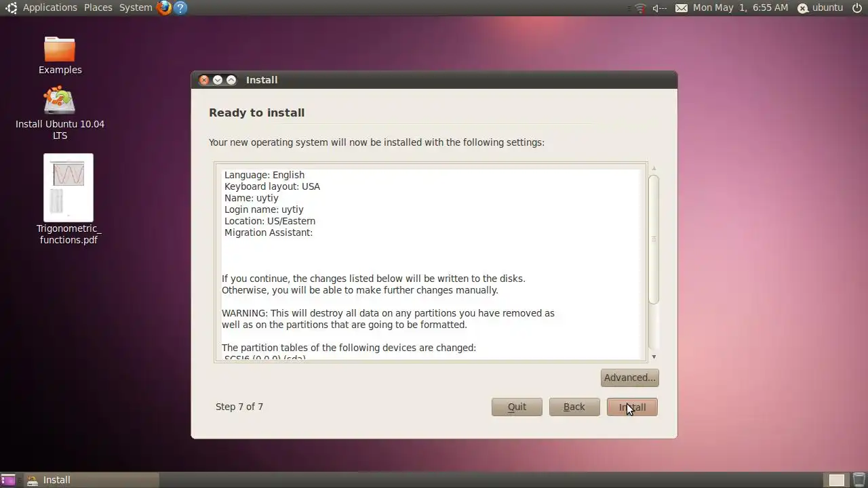Click the Install button to begin installation

tap(632, 407)
